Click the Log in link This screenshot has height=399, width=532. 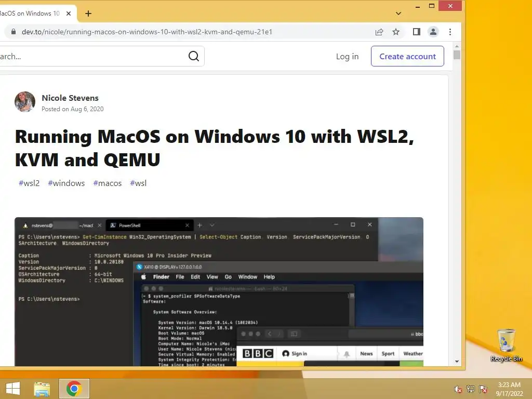click(347, 56)
